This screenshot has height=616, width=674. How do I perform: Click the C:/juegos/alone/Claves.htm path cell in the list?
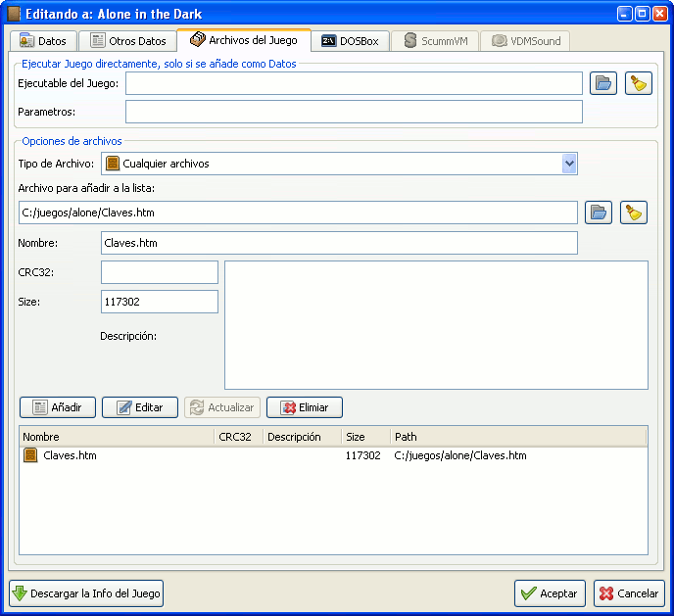click(x=460, y=455)
